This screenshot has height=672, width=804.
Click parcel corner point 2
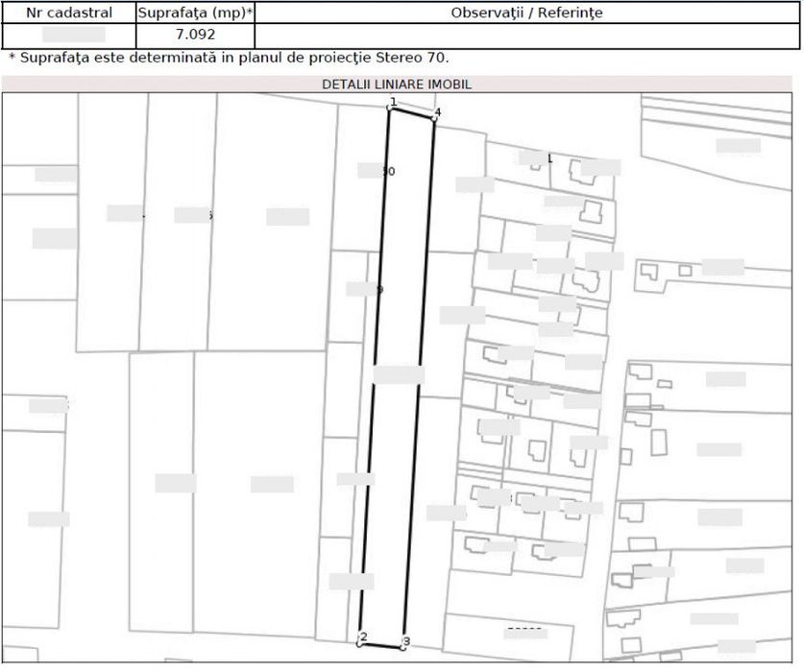[x=359, y=643]
